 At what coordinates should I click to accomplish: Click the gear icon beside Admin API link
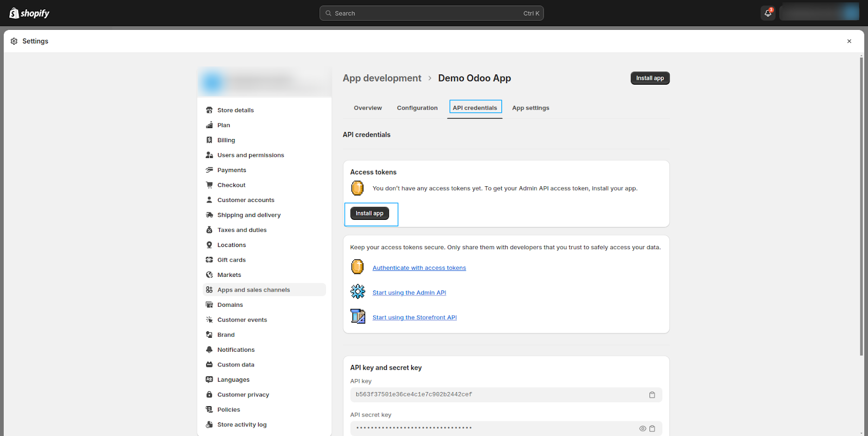[358, 292]
